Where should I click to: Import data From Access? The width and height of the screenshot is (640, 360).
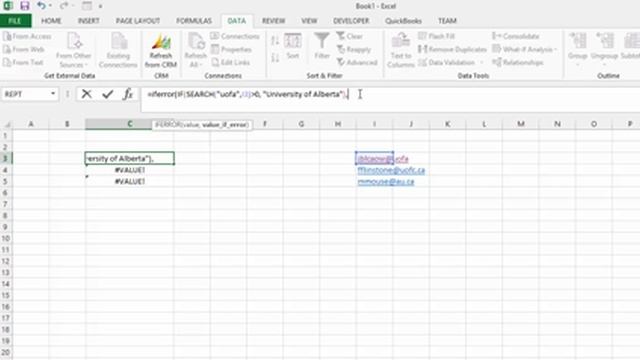pos(27,36)
